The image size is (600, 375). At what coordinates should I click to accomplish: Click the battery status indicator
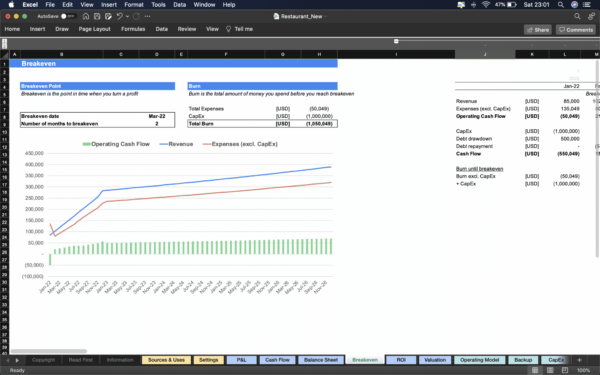point(506,5)
